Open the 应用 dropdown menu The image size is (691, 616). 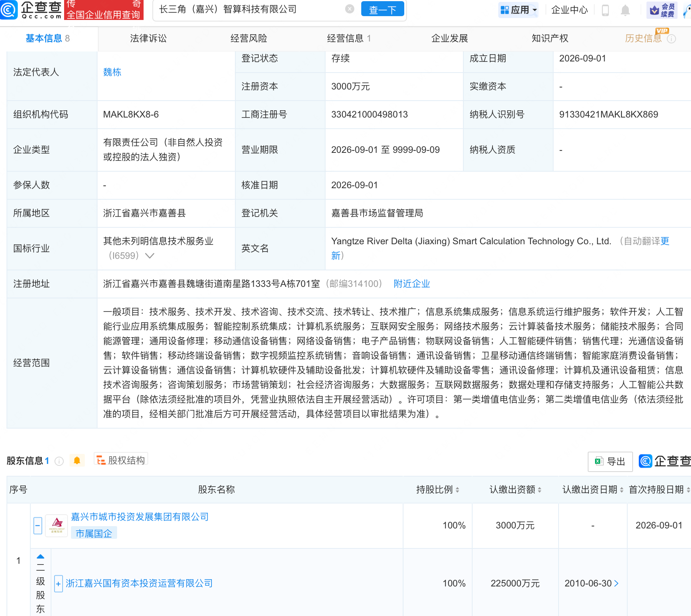(519, 10)
